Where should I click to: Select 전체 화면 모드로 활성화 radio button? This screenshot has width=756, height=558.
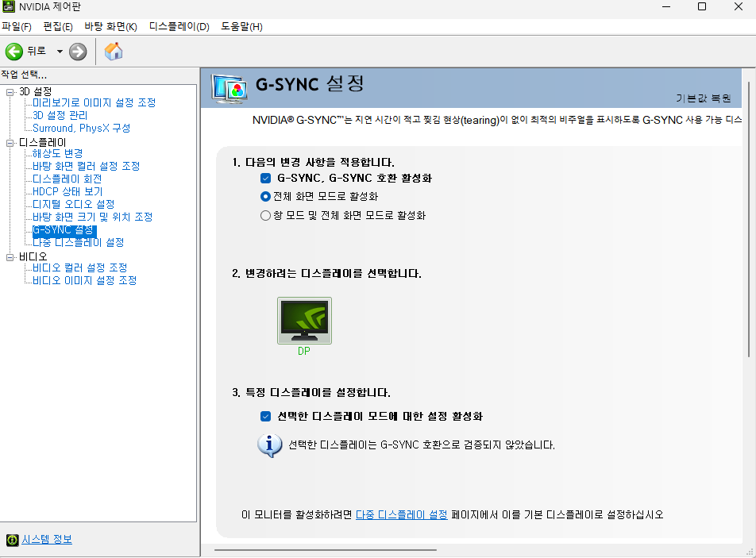click(265, 197)
